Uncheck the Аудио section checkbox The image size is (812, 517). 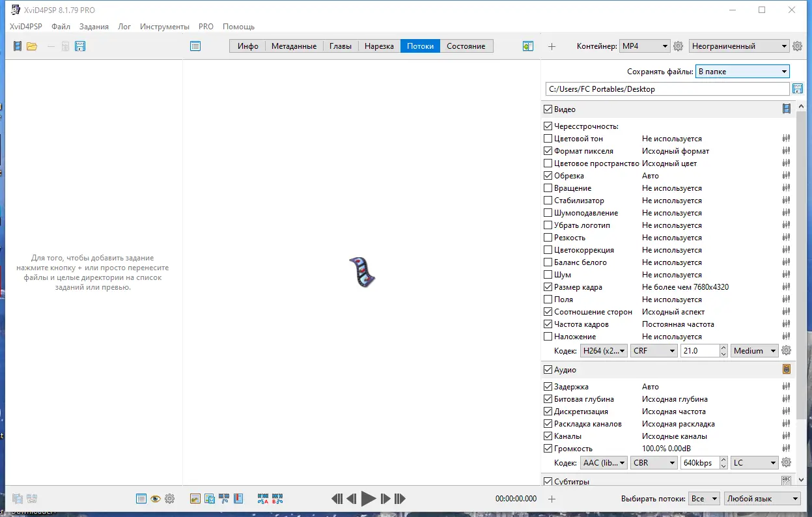[x=548, y=370]
